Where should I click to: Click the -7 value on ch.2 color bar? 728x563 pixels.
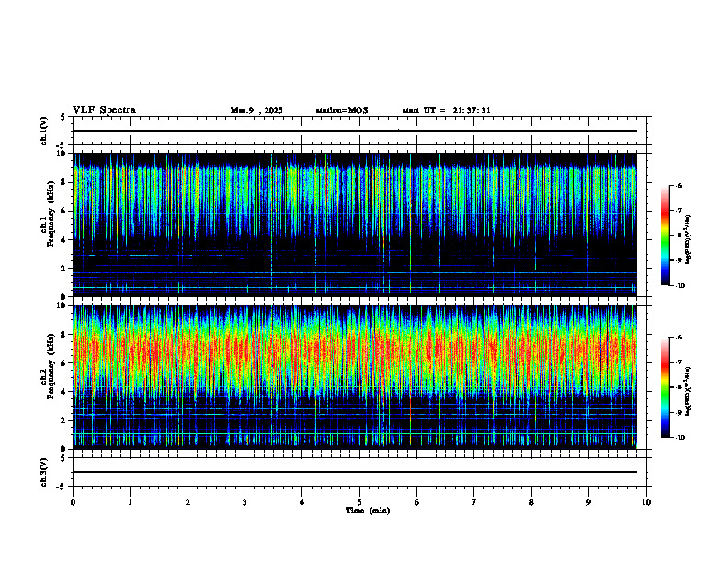pos(678,362)
